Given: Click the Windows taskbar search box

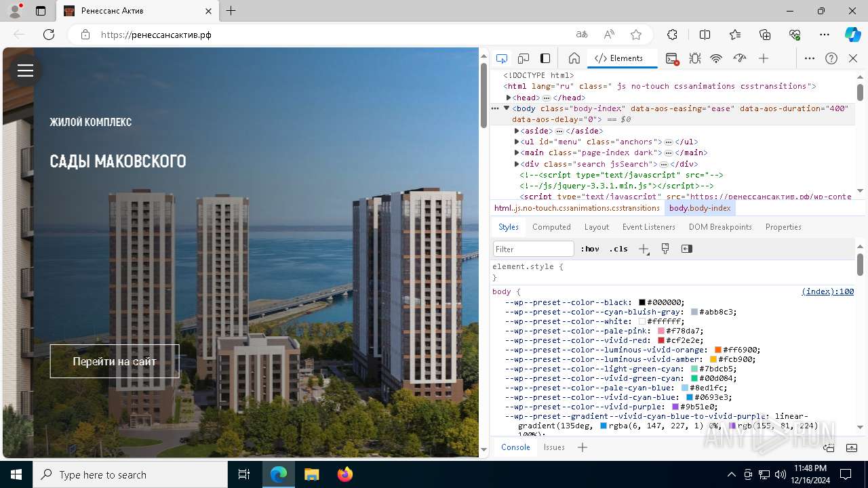Looking at the screenshot, I should [x=130, y=474].
